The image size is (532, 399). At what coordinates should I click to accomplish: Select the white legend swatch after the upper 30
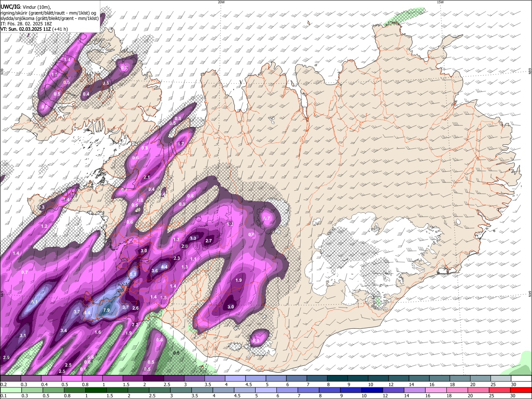coord(521,379)
